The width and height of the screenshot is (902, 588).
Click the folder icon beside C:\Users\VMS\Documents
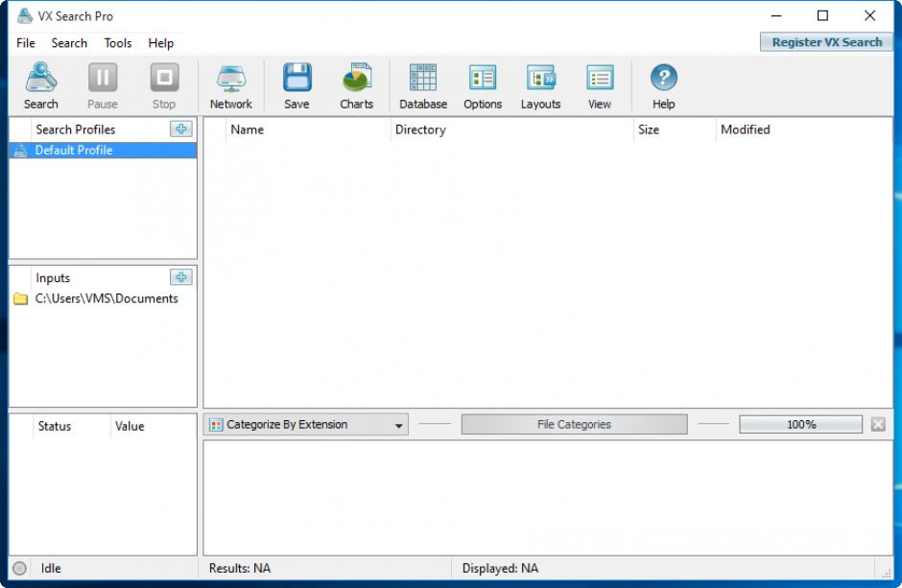coord(21,298)
